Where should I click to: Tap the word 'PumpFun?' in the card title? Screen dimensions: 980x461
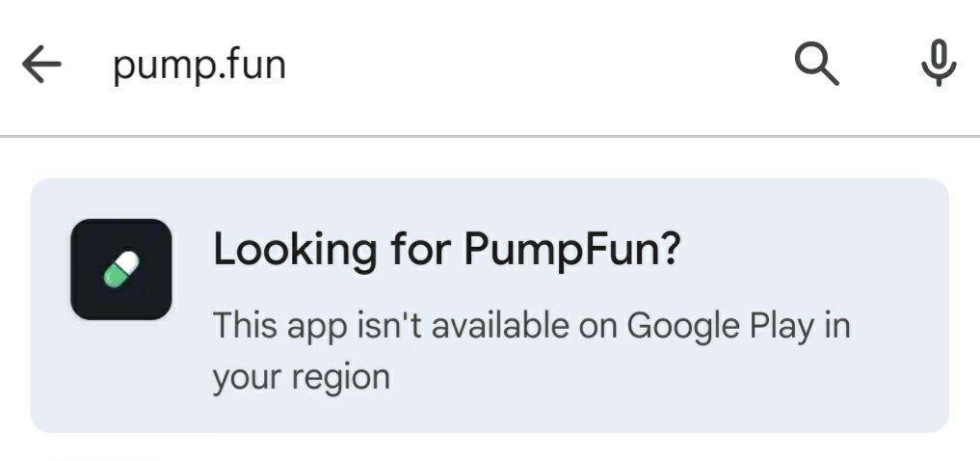point(572,250)
